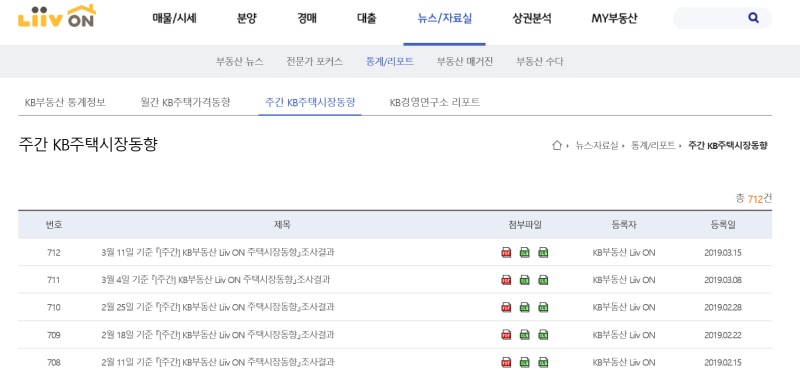
Task: Open the 3월 11일 기준 weekly report post
Action: click(x=218, y=252)
